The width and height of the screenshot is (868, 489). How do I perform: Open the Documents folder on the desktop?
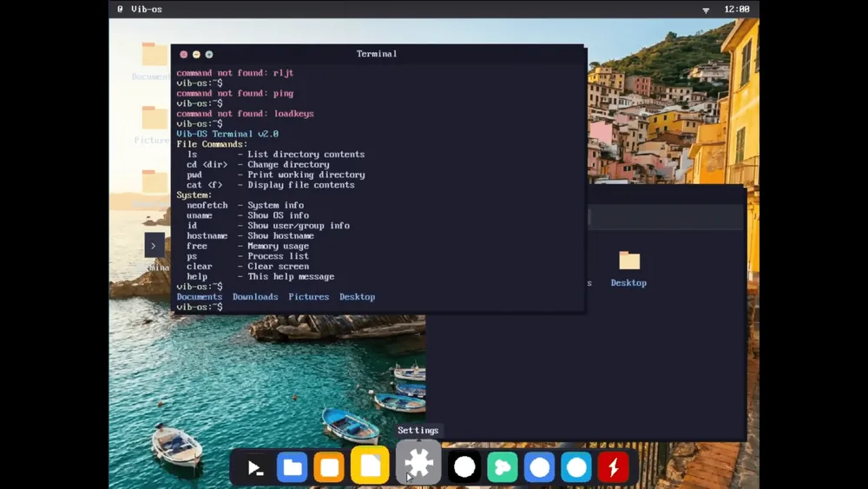(x=155, y=56)
